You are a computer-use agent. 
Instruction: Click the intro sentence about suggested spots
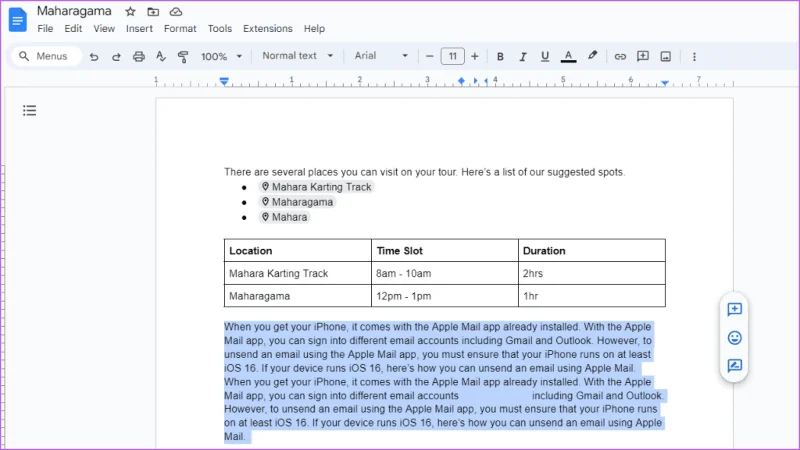[424, 172]
